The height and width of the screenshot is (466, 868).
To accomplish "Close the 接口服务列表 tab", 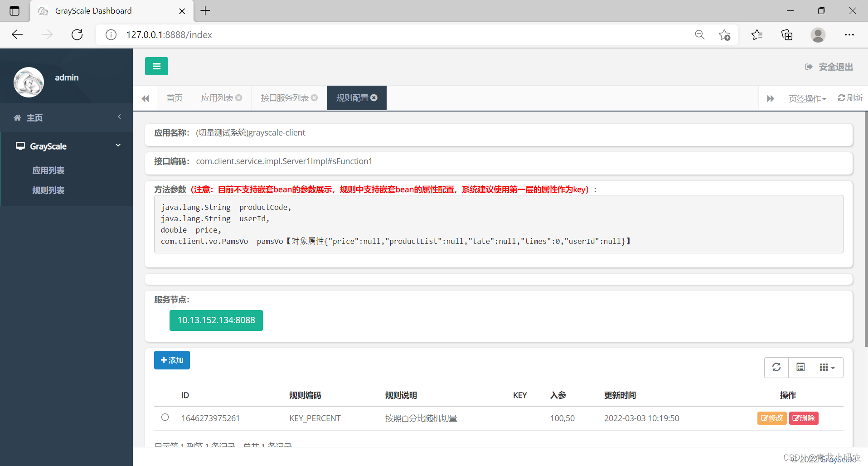I will pyautogui.click(x=315, y=98).
